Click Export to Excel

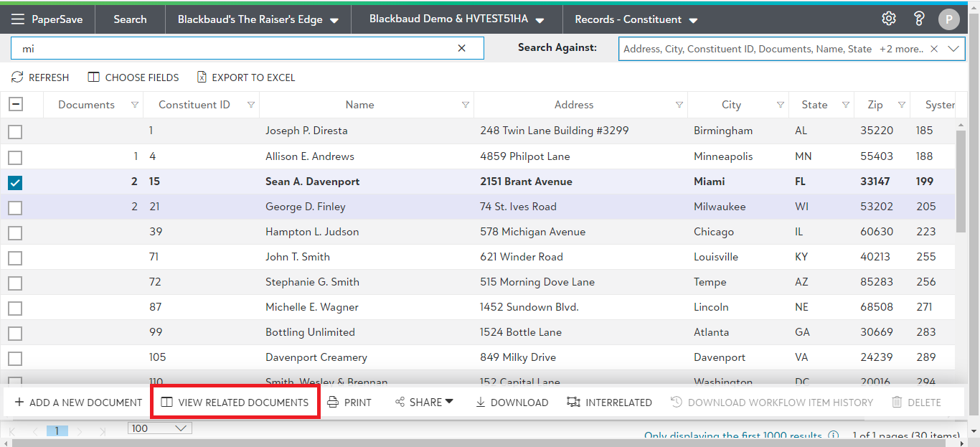click(x=246, y=77)
